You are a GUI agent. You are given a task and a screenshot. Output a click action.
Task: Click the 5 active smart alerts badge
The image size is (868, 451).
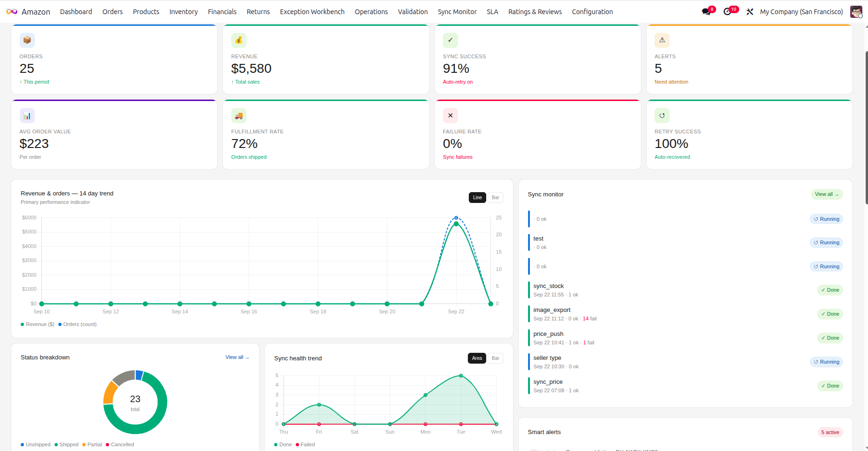point(830,433)
